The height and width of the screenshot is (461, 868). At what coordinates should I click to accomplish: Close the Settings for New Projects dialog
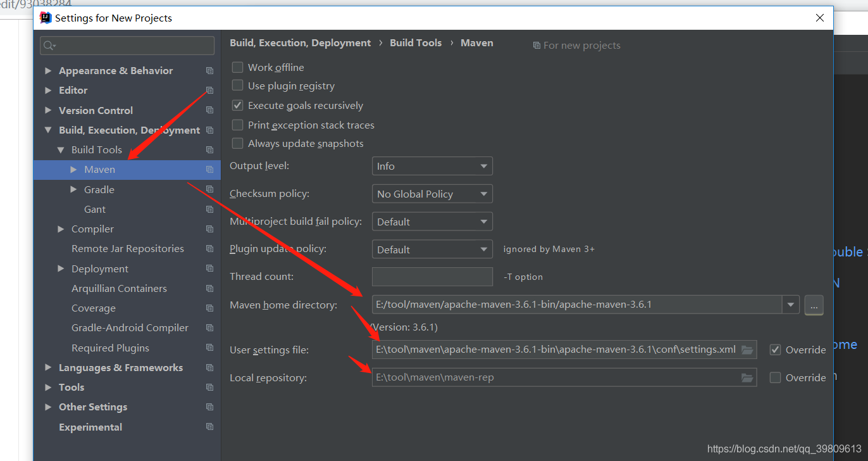[x=819, y=18]
